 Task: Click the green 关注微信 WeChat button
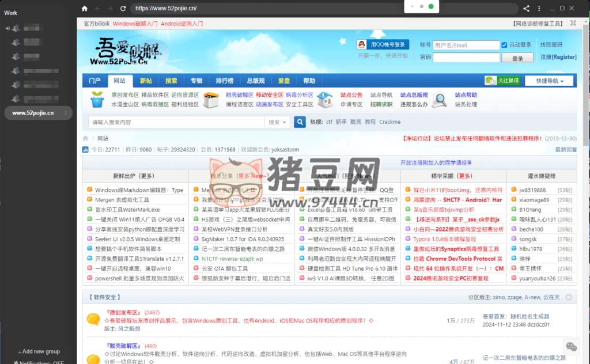(502, 81)
